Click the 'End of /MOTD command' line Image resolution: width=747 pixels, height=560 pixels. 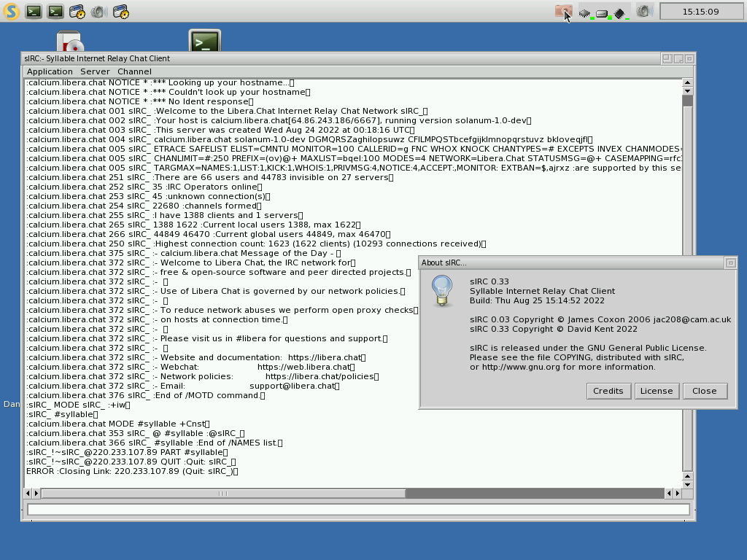(146, 396)
